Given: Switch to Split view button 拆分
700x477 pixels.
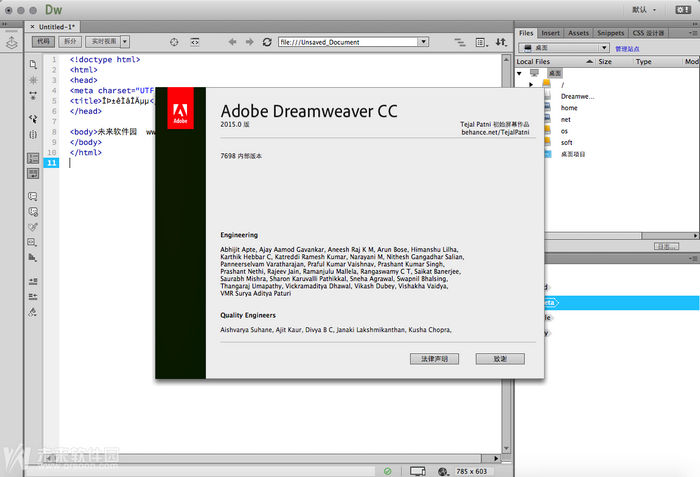Looking at the screenshot, I should (70, 42).
